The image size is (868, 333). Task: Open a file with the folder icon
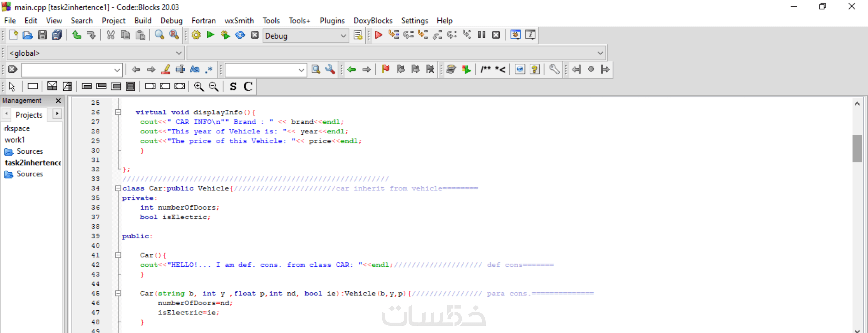pos(28,35)
